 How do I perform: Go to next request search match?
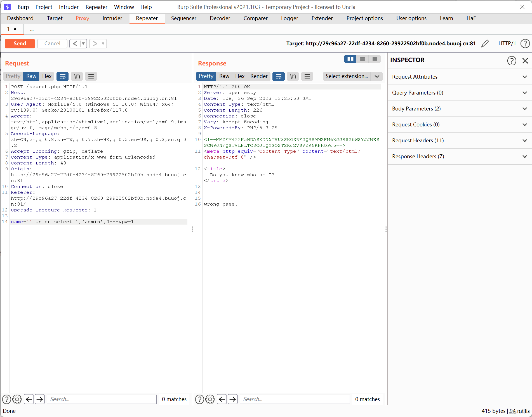[x=40, y=399]
